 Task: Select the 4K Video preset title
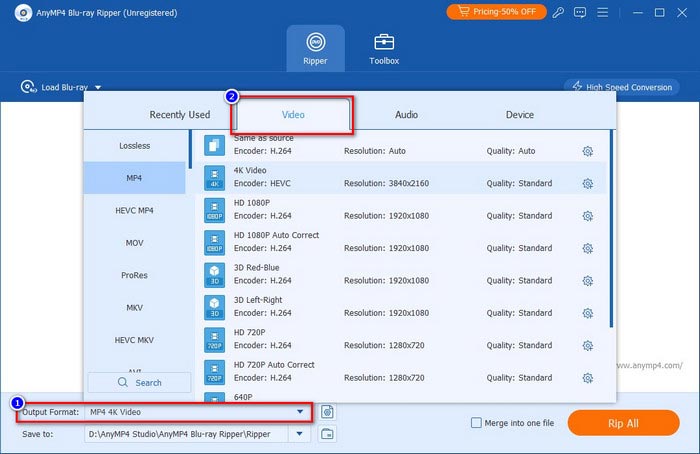click(250, 171)
